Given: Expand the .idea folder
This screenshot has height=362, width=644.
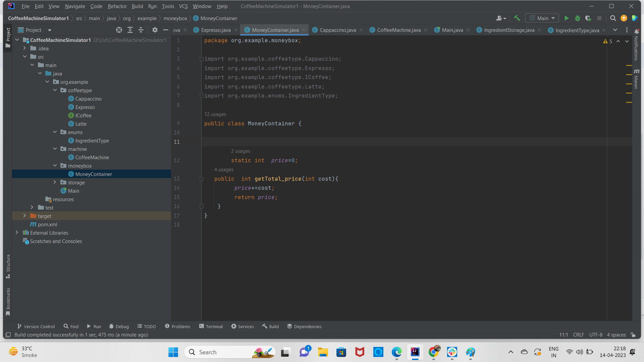Looking at the screenshot, I should click(x=24, y=48).
